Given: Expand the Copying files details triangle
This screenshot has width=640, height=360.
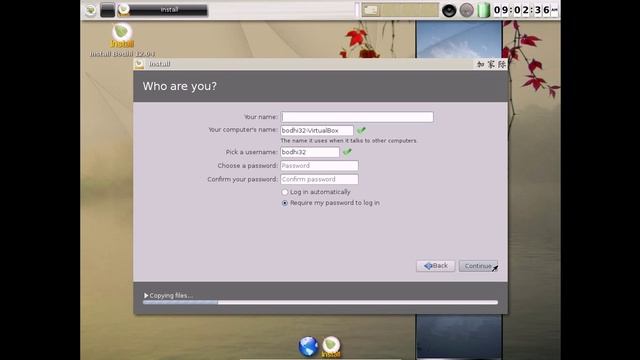Looking at the screenshot, I should tap(146, 295).
